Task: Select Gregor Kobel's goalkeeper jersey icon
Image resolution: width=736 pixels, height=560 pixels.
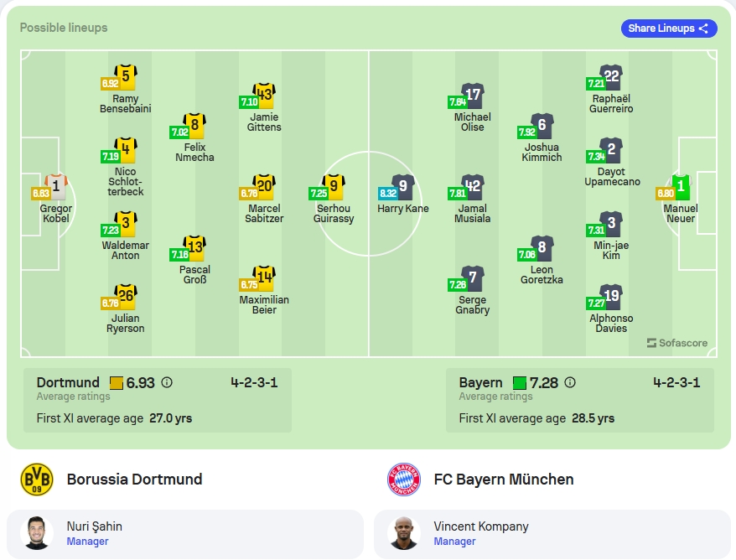Action: [x=56, y=187]
